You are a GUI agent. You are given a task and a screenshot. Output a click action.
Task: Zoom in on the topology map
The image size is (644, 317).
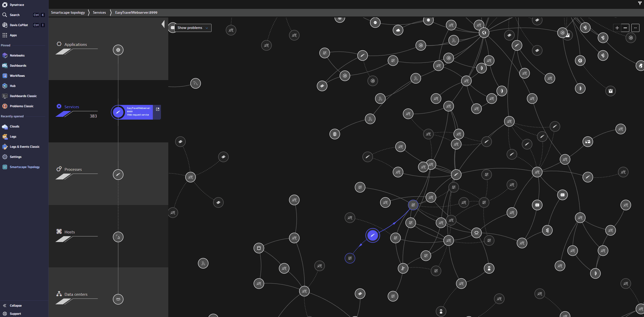(x=617, y=28)
